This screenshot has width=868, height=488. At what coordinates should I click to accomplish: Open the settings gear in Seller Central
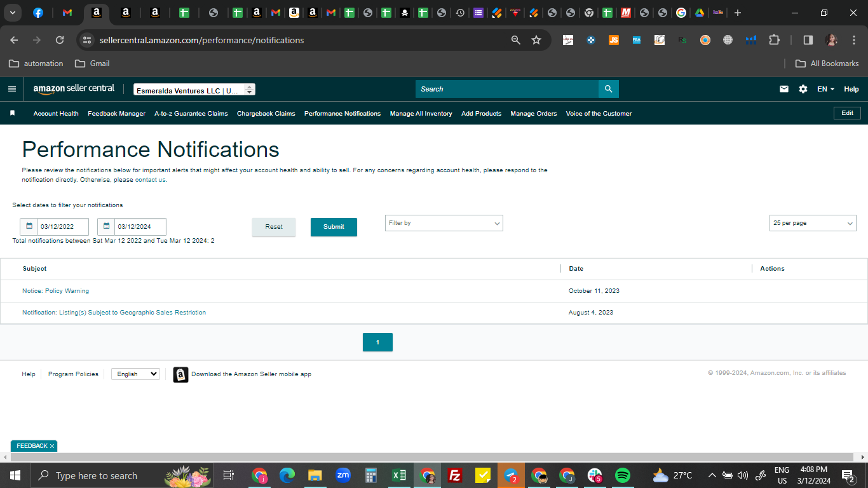[803, 89]
